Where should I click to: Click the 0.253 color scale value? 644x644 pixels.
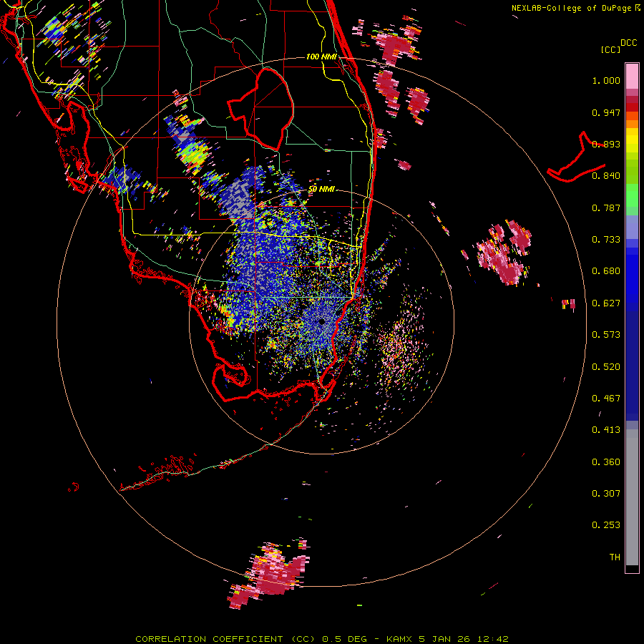pos(606,525)
